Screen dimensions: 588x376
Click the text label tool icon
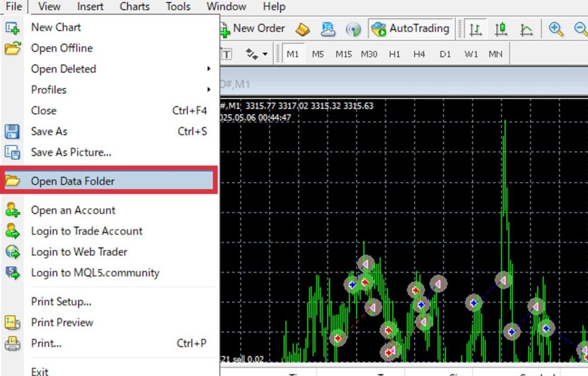click(226, 55)
